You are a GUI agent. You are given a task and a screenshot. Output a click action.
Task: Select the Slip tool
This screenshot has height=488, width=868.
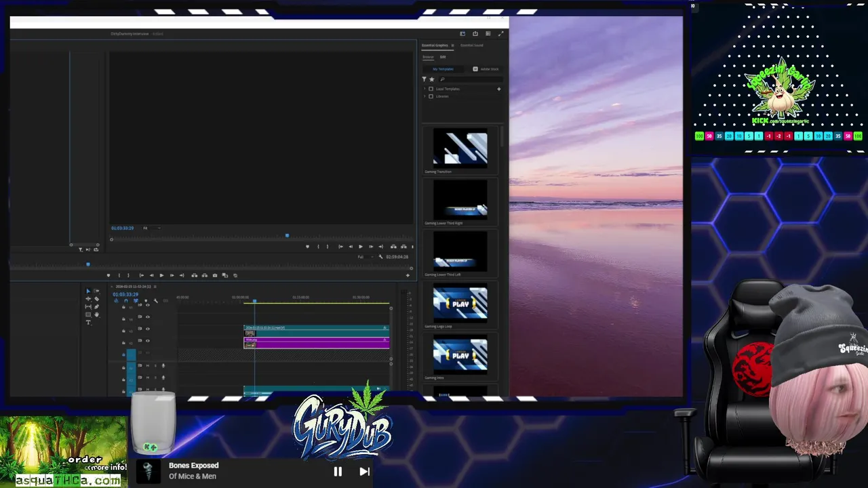pyautogui.click(x=88, y=306)
